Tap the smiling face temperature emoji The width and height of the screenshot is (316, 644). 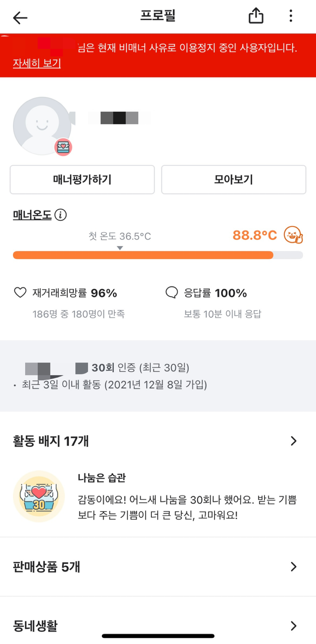(293, 235)
